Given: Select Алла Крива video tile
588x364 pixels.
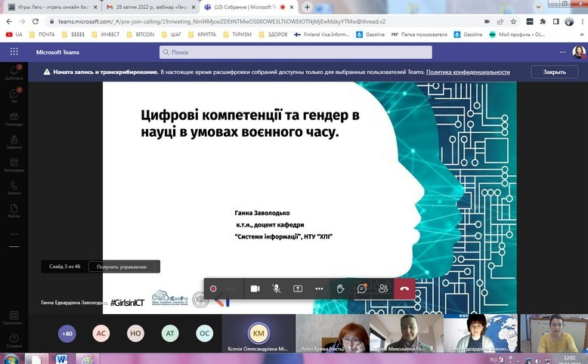Looking at the screenshot, I should point(333,333).
